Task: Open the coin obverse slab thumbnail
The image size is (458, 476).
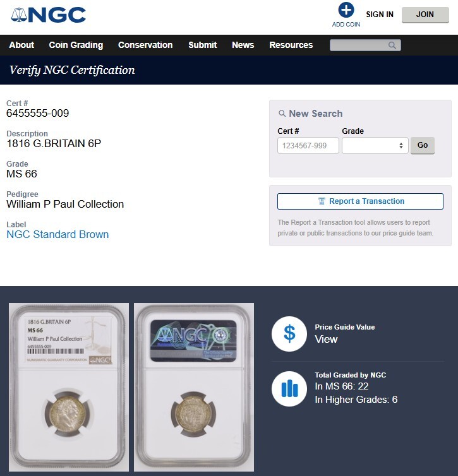Action: (69, 387)
